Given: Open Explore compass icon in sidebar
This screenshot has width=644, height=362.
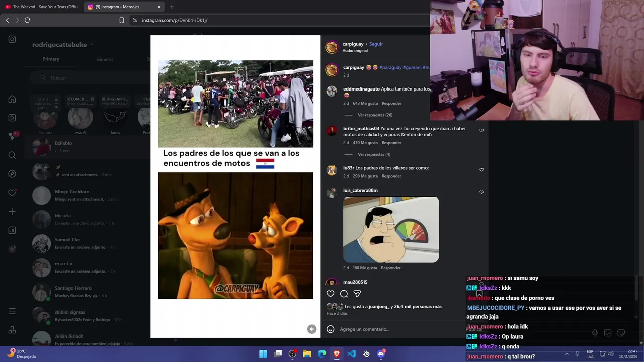Looking at the screenshot, I should click(12, 174).
